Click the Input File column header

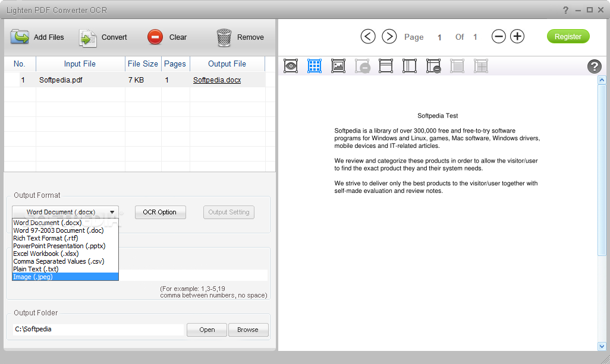coord(80,64)
